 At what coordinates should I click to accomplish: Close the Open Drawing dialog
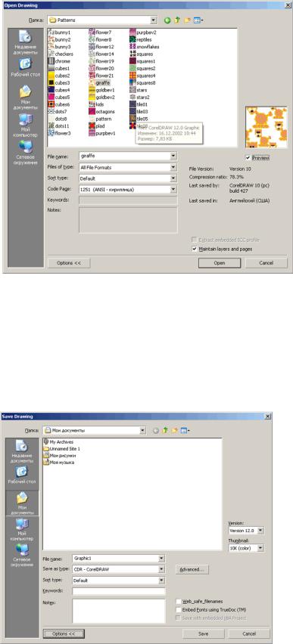click(287, 5)
